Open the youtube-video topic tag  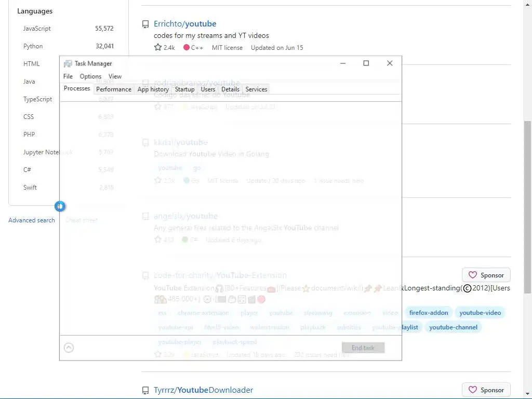pos(480,313)
